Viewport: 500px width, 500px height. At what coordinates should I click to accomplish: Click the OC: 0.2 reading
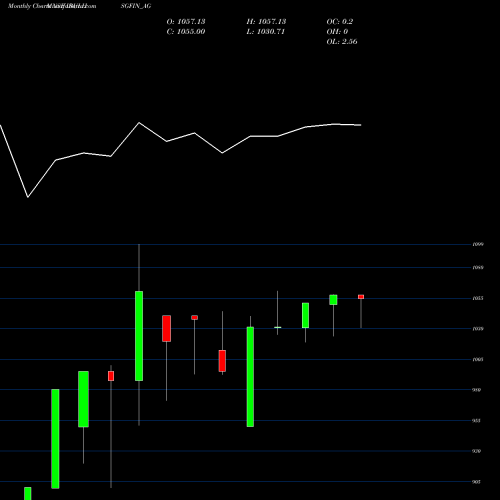tap(340, 21)
